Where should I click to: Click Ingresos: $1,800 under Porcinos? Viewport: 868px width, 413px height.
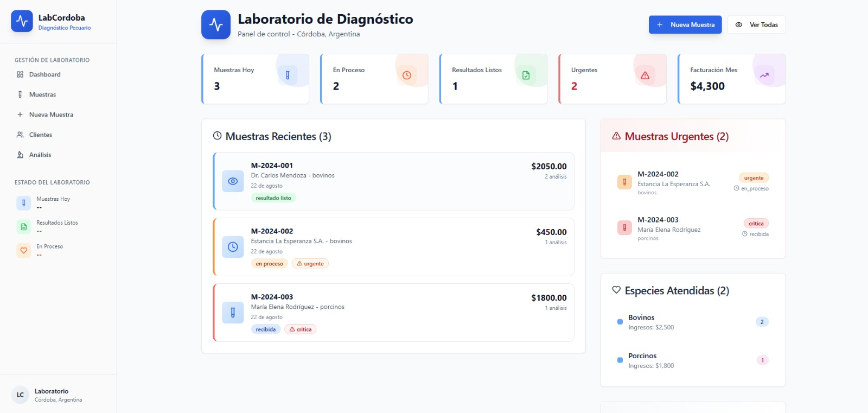click(x=651, y=366)
